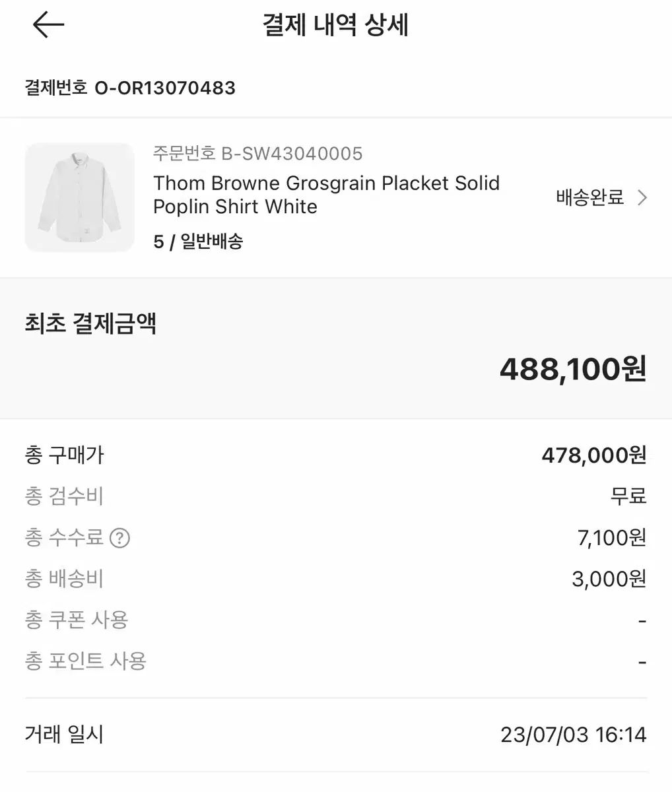Screen dimensions: 672x792
Task: Open the 배송완료 delivery status
Action: (589, 197)
